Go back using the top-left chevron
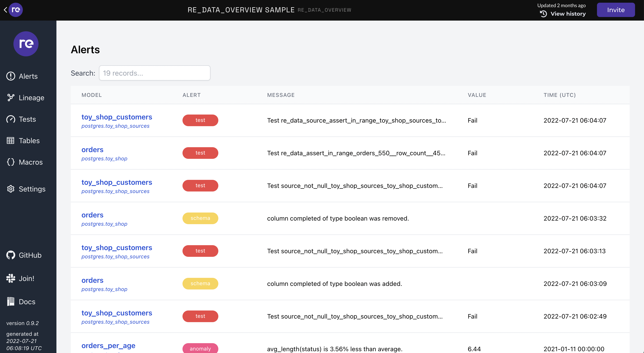 5,10
